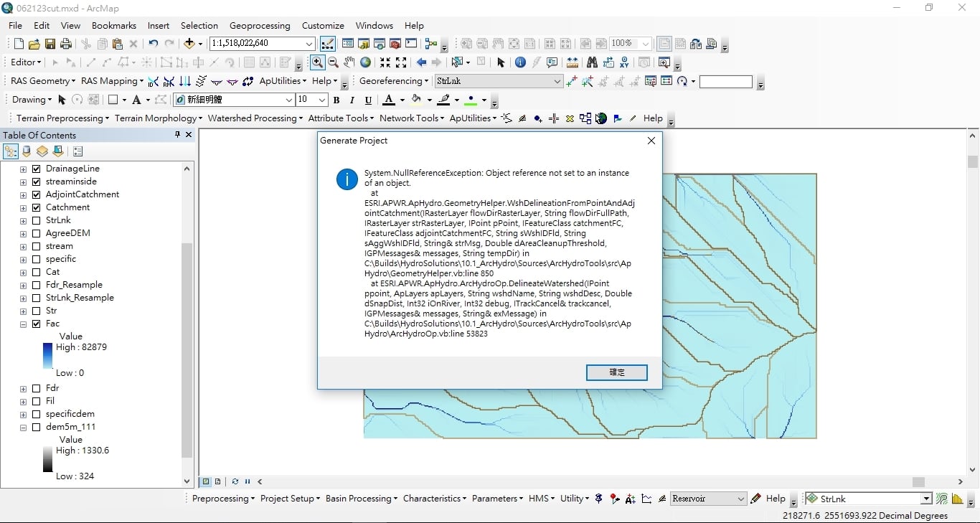
Task: Select the Zoom In tool
Action: [317, 62]
